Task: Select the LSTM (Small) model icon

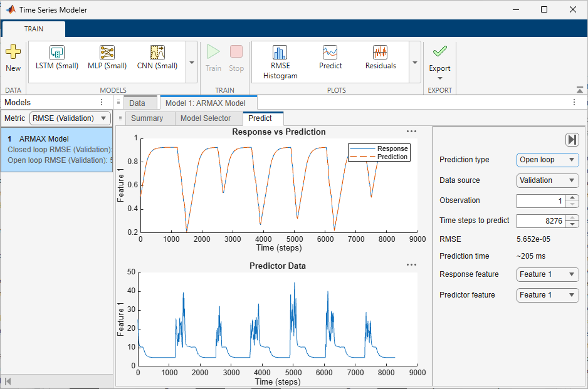Action: (x=57, y=53)
